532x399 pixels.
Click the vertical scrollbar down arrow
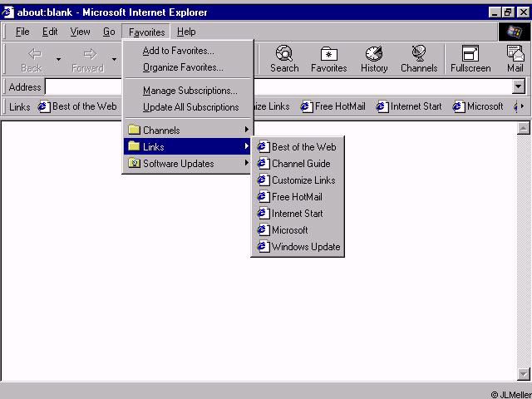coord(523,374)
